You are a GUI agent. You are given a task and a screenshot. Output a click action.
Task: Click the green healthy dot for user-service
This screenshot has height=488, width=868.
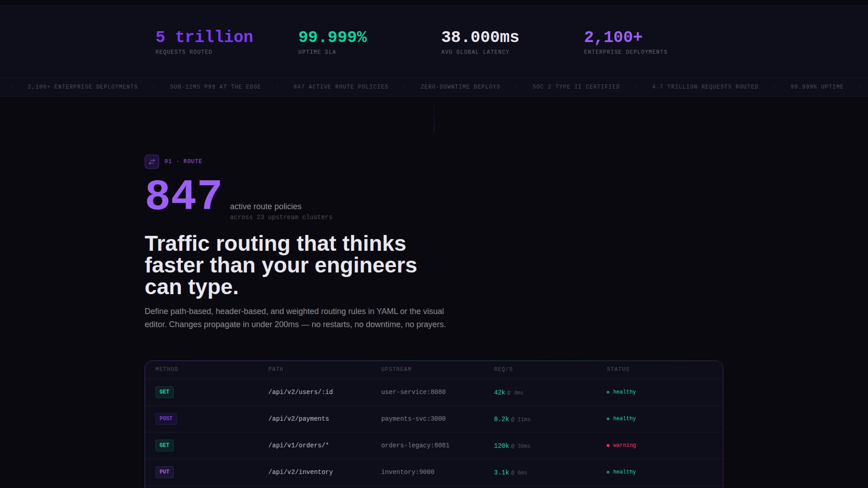click(608, 392)
